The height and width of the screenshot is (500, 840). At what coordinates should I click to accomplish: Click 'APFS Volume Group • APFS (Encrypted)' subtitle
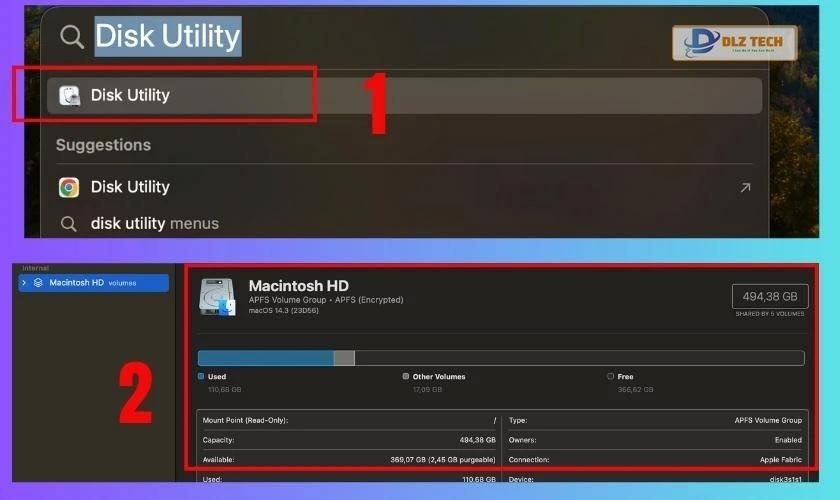click(x=326, y=300)
